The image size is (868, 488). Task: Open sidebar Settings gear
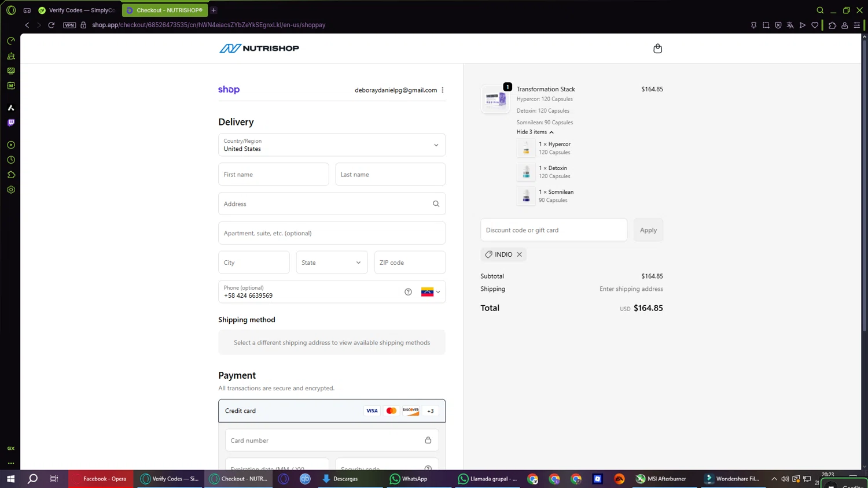point(11,190)
